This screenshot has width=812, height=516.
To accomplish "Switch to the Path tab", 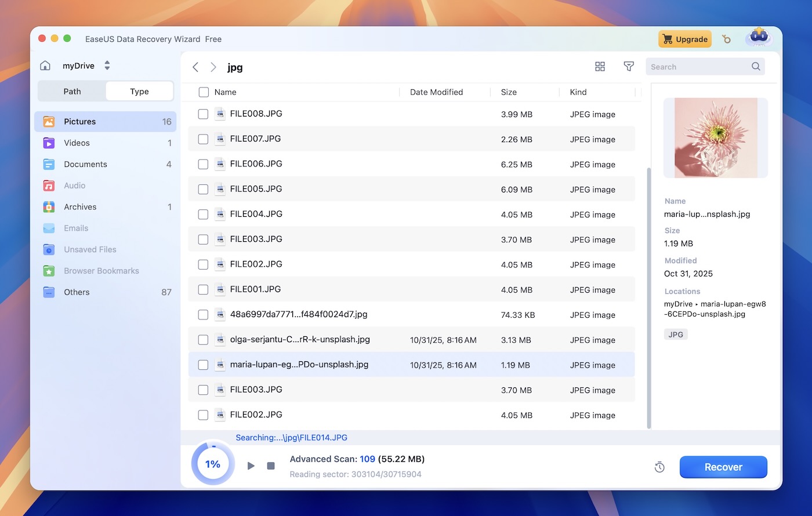I will [72, 91].
